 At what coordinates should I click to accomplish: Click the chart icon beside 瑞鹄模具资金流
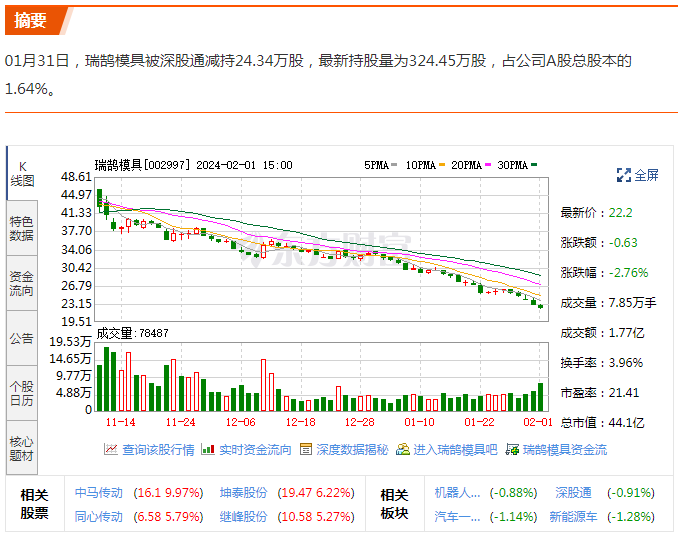(512, 449)
